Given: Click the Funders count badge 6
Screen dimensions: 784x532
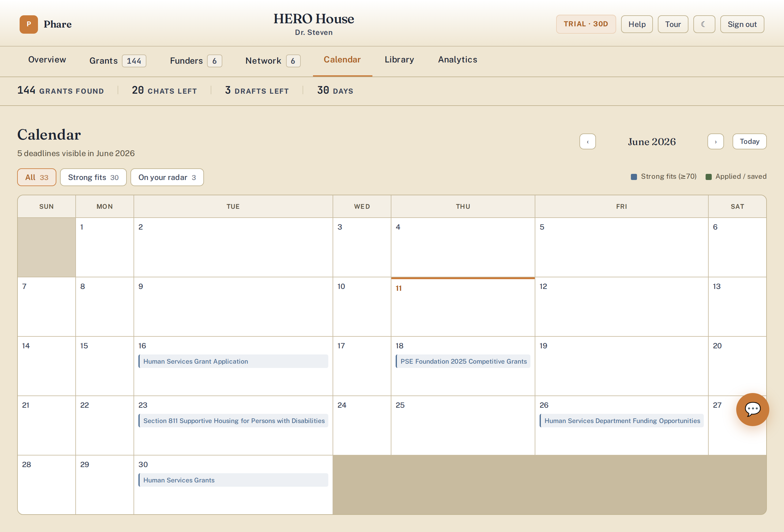Looking at the screenshot, I should pos(215,61).
